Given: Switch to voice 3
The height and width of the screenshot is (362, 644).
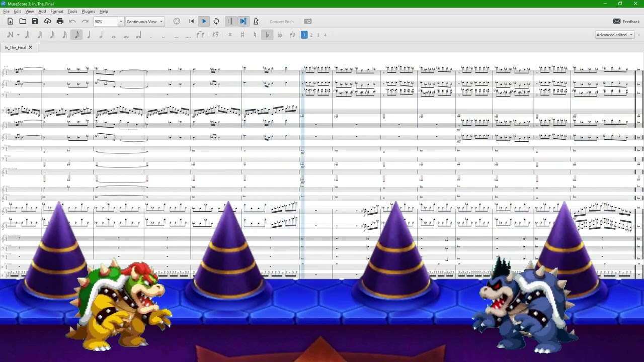Looking at the screenshot, I should [x=318, y=35].
